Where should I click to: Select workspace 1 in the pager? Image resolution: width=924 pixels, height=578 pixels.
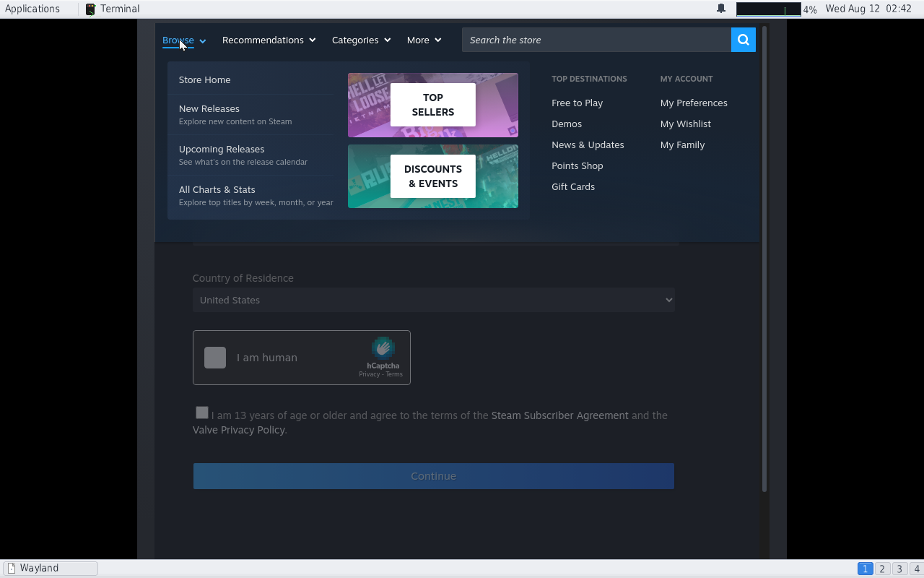coord(865,569)
